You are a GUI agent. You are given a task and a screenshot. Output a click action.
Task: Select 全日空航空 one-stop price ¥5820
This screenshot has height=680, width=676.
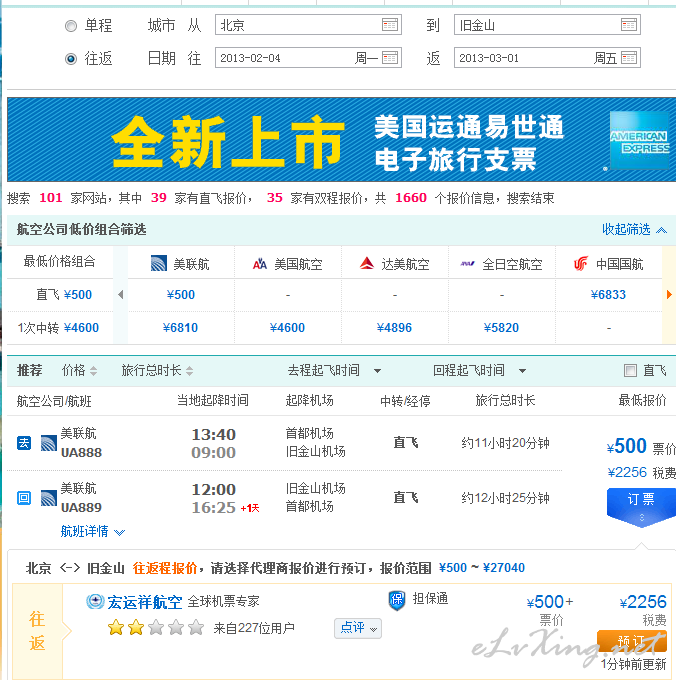point(501,328)
